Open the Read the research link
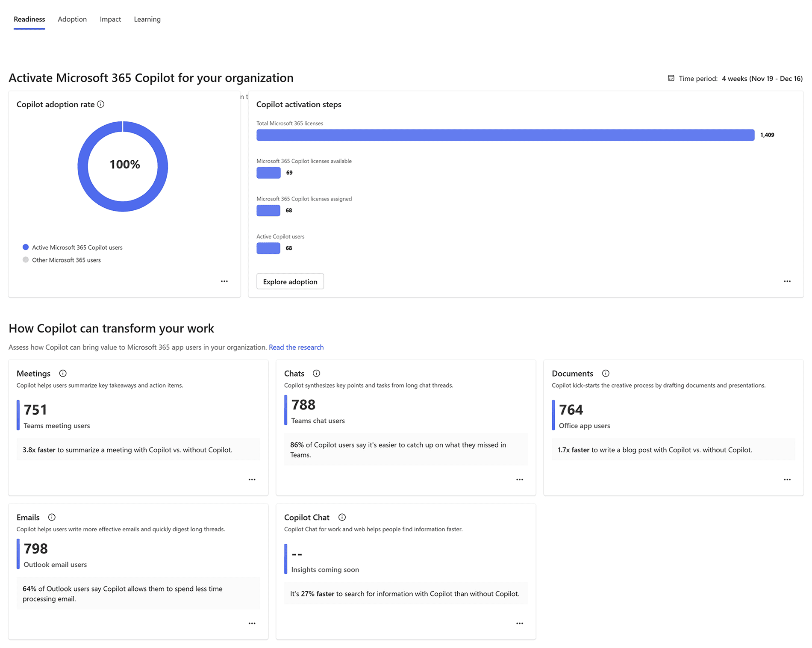 tap(296, 347)
